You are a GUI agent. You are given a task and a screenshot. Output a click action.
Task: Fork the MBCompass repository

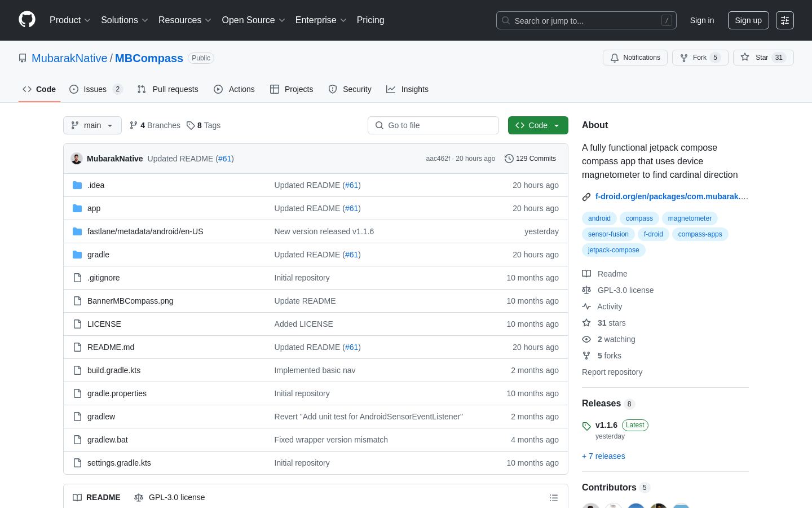(700, 58)
